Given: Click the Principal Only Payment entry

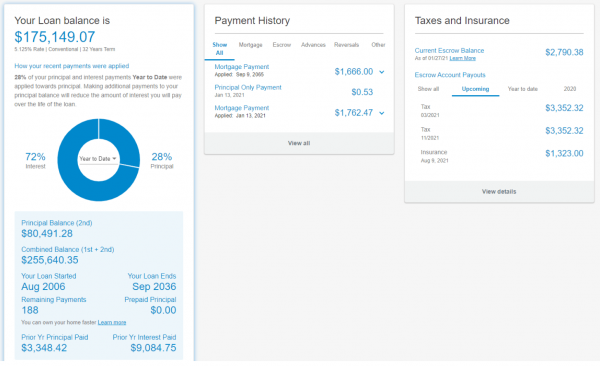Looking at the screenshot, I should click(x=248, y=87).
